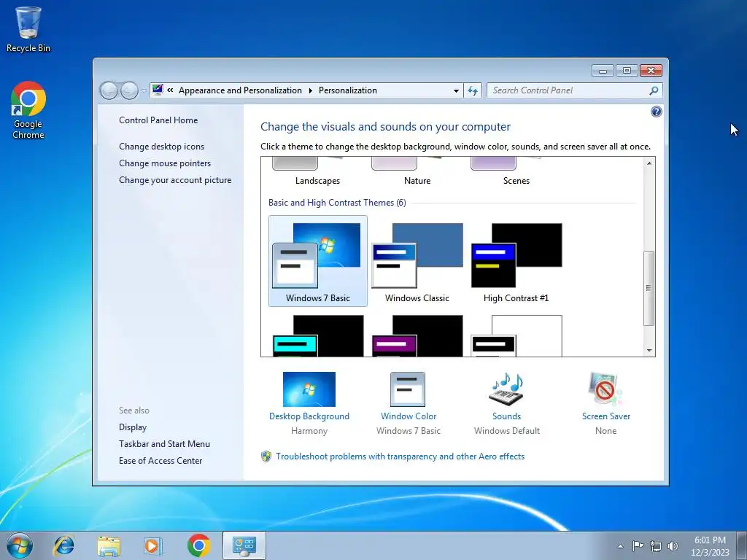The image size is (747, 560).
Task: Open Windows Explorer from taskbar
Action: pyautogui.click(x=109, y=545)
